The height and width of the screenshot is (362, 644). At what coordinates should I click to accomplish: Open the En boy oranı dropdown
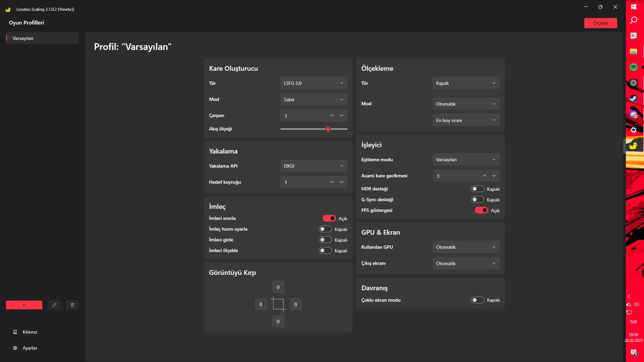tap(466, 120)
